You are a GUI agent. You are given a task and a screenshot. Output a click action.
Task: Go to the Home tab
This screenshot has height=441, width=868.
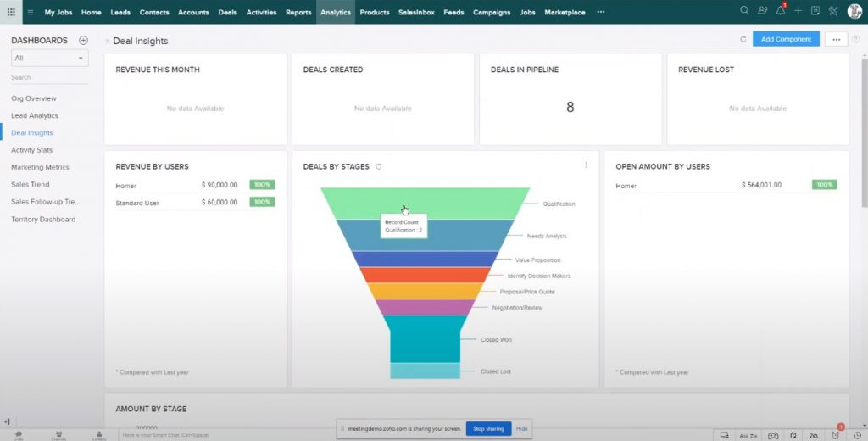click(92, 12)
